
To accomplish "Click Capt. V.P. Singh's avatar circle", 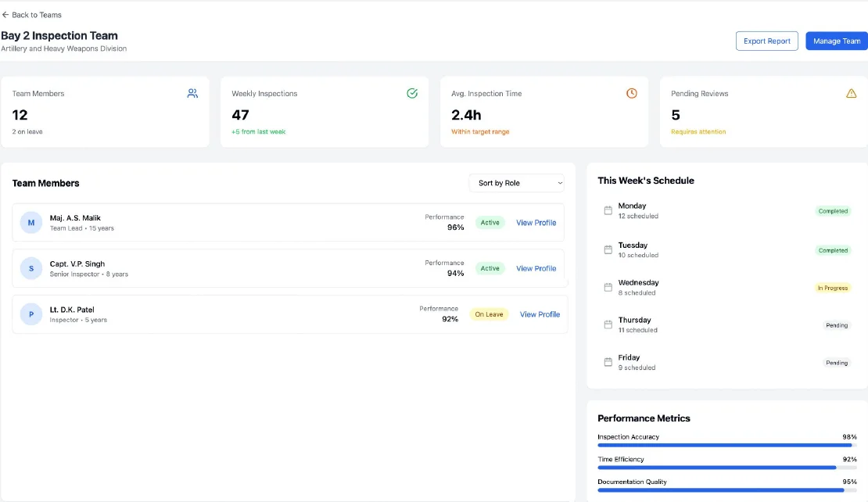I will click(30, 268).
